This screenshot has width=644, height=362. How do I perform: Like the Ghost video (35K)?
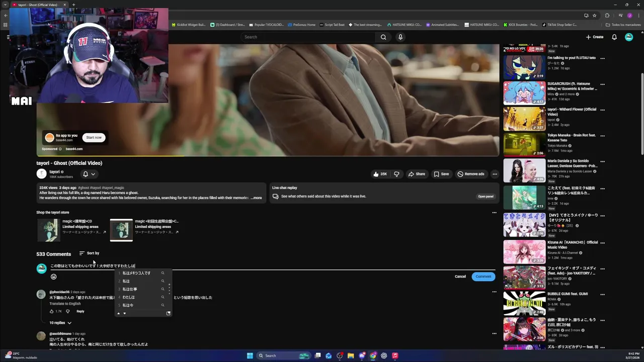tap(380, 174)
